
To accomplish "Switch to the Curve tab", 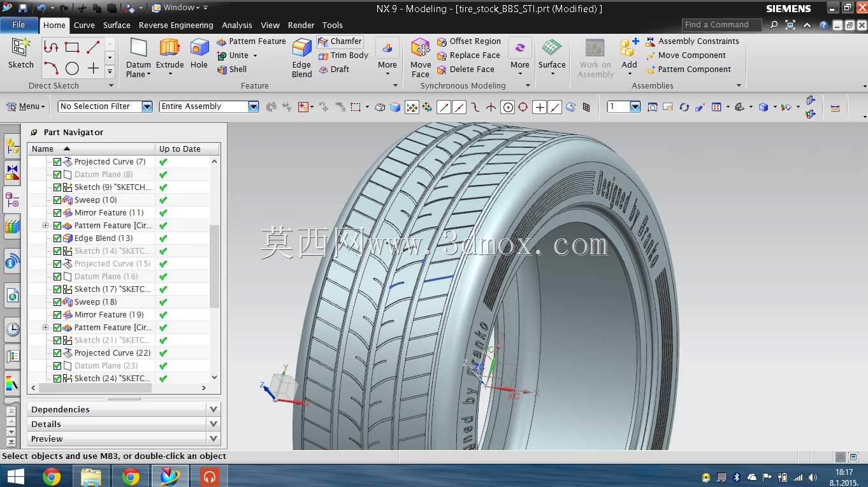I will 84,25.
